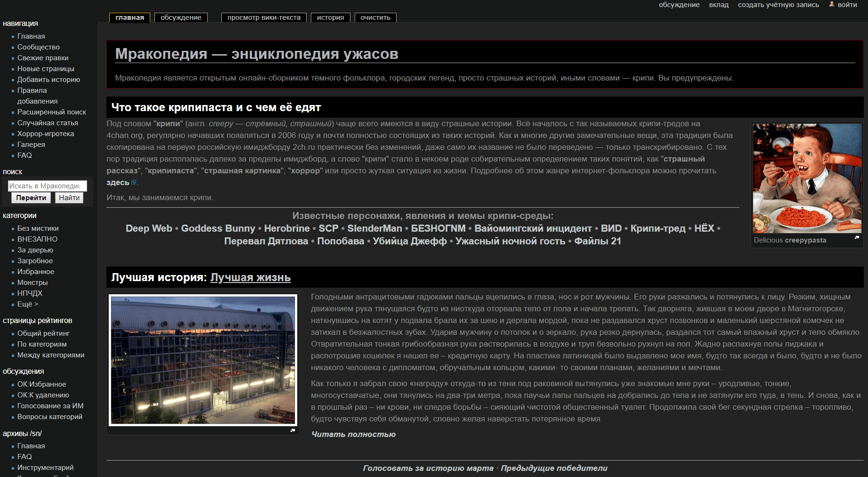Click inside the "Искать в Мракопедии" search field
This screenshot has height=477, width=868.
coord(47,186)
